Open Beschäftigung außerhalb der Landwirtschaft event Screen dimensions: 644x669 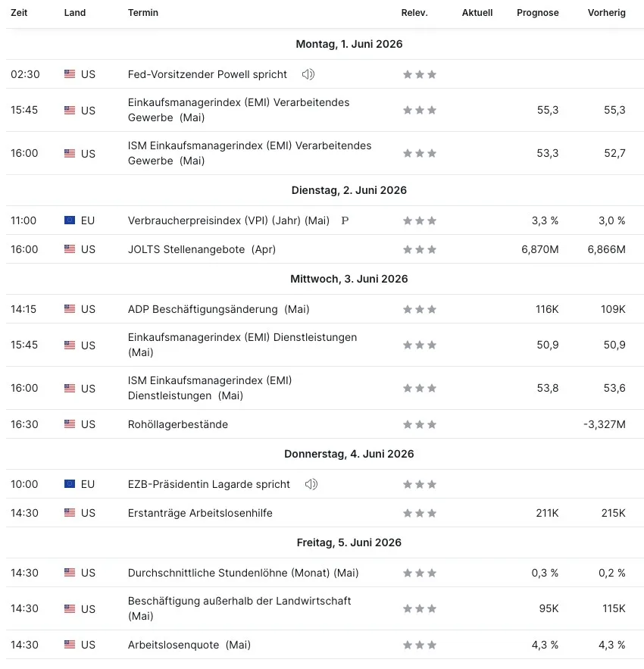point(239,608)
